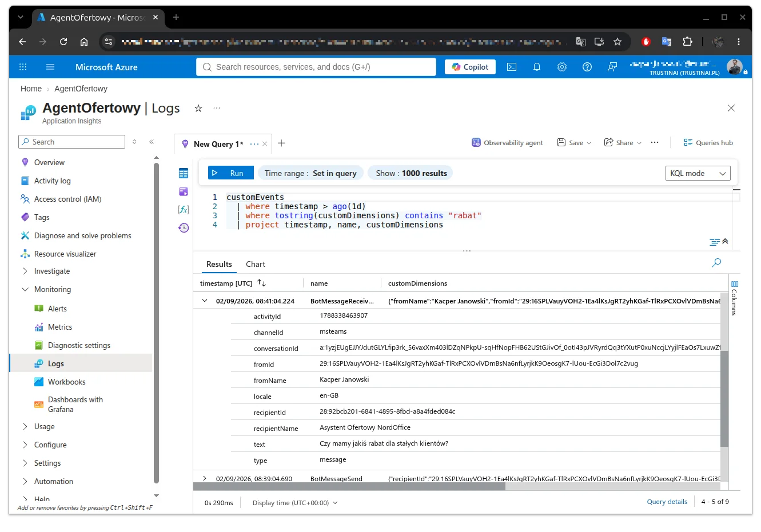
Task: Open Diagnose and solve problems
Action: (82, 235)
